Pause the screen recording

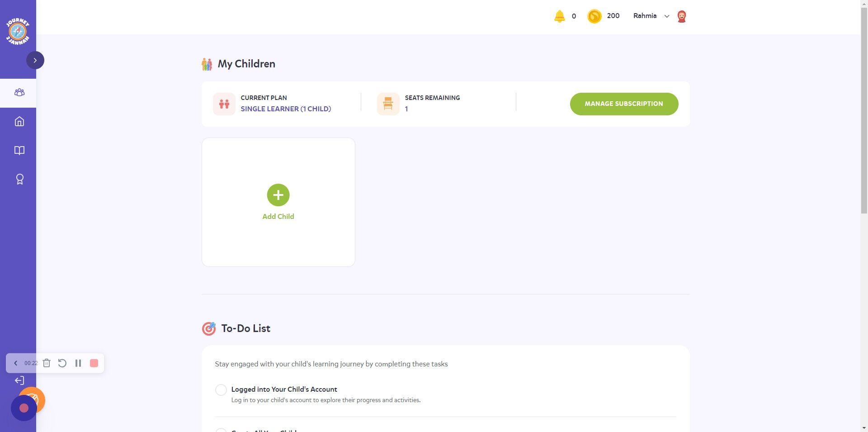(78, 363)
